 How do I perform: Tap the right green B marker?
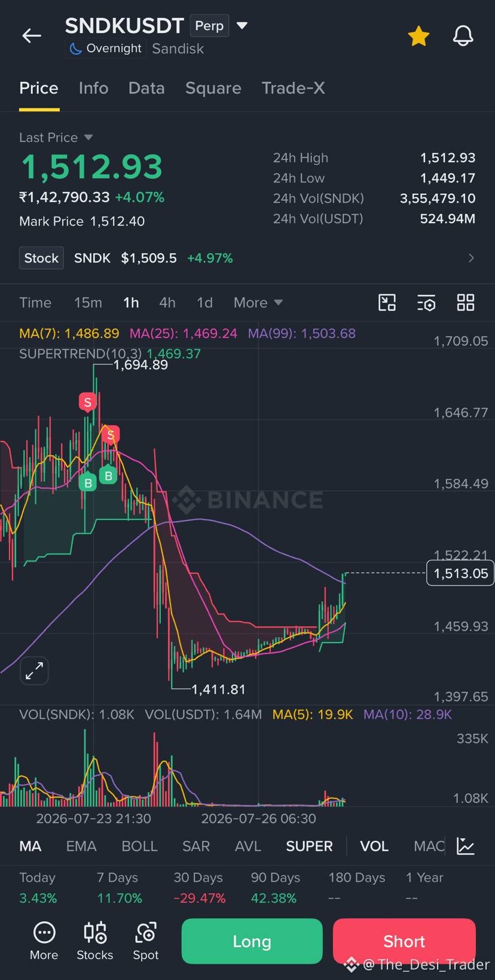pyautogui.click(x=108, y=476)
